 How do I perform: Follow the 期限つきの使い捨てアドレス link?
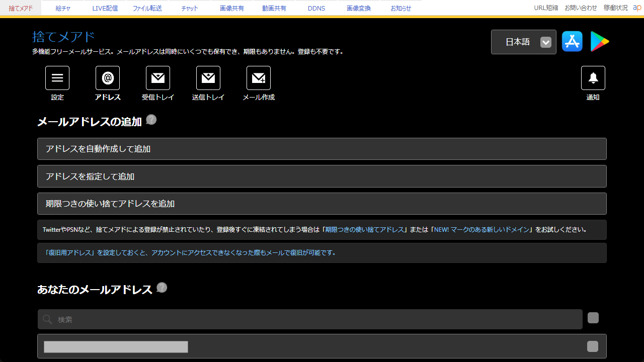pyautogui.click(x=365, y=230)
